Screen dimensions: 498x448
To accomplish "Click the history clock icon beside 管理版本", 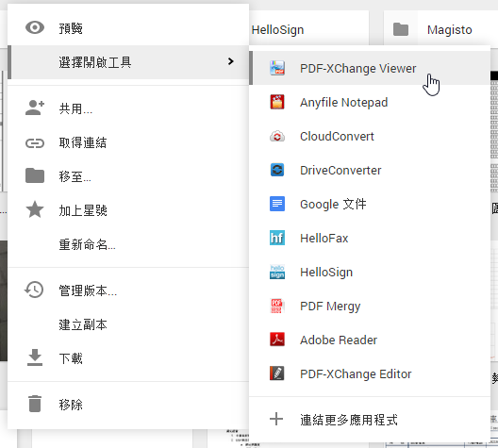I will pyautogui.click(x=34, y=290).
